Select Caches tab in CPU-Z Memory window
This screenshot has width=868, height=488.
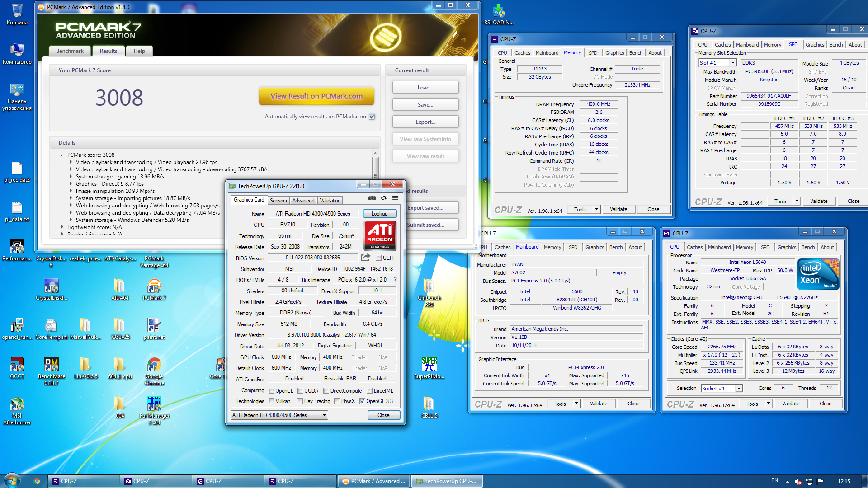point(522,53)
